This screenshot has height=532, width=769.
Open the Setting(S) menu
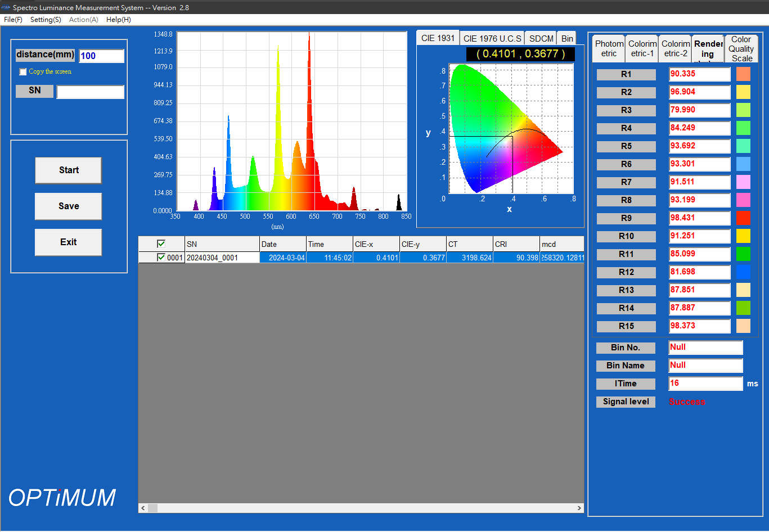(46, 20)
